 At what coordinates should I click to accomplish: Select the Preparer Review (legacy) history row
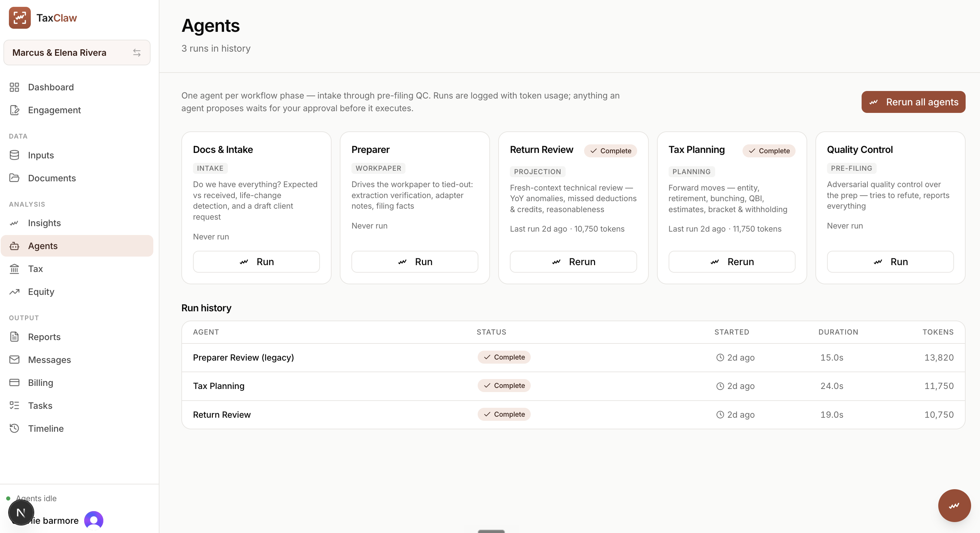573,357
